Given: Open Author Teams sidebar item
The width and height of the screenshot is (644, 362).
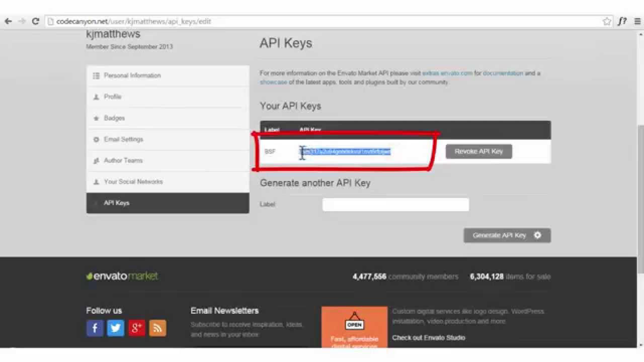Looking at the screenshot, I should [x=168, y=160].
